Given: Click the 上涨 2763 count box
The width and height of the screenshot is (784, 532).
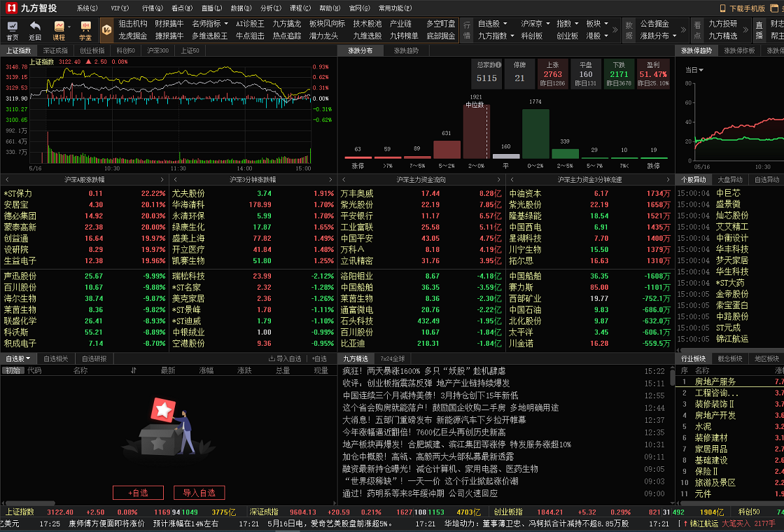Looking at the screenshot, I should pyautogui.click(x=552, y=74).
